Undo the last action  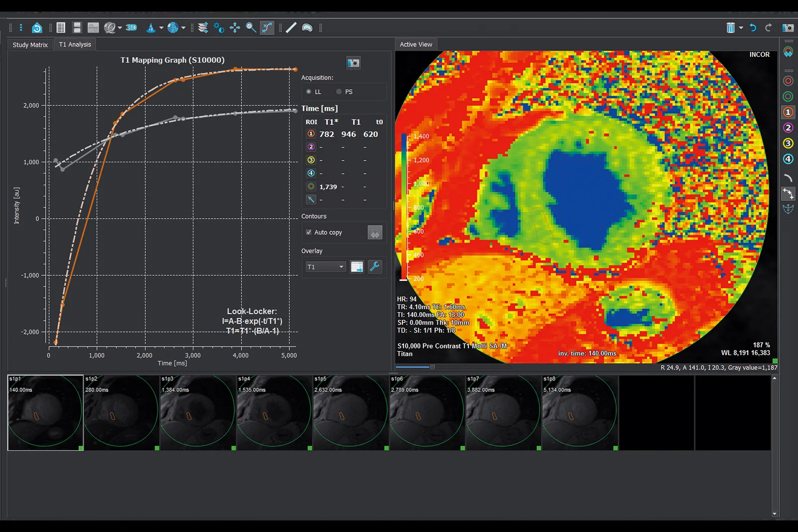click(753, 28)
